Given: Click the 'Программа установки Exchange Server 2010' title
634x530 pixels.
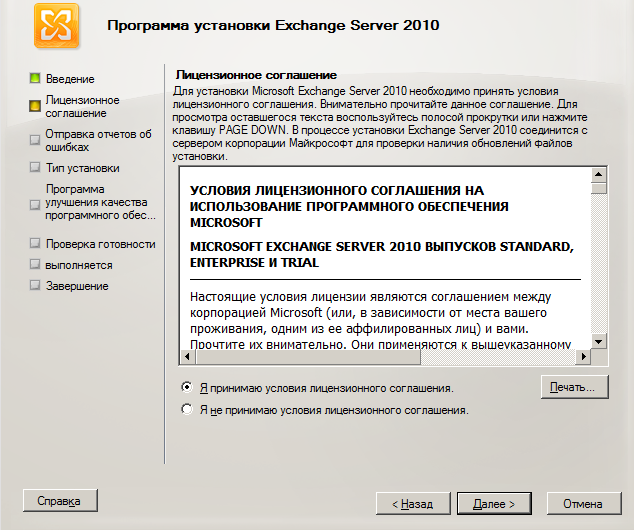Looking at the screenshot, I should point(273,25).
